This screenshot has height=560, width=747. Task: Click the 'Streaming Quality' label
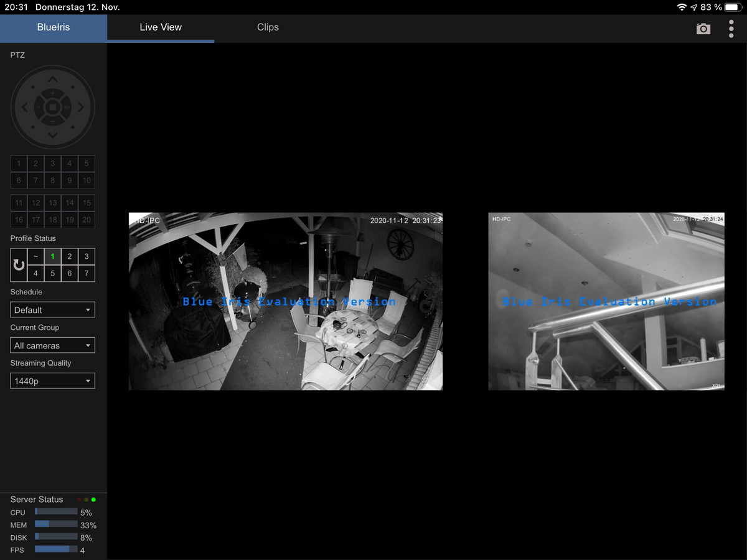pyautogui.click(x=41, y=363)
